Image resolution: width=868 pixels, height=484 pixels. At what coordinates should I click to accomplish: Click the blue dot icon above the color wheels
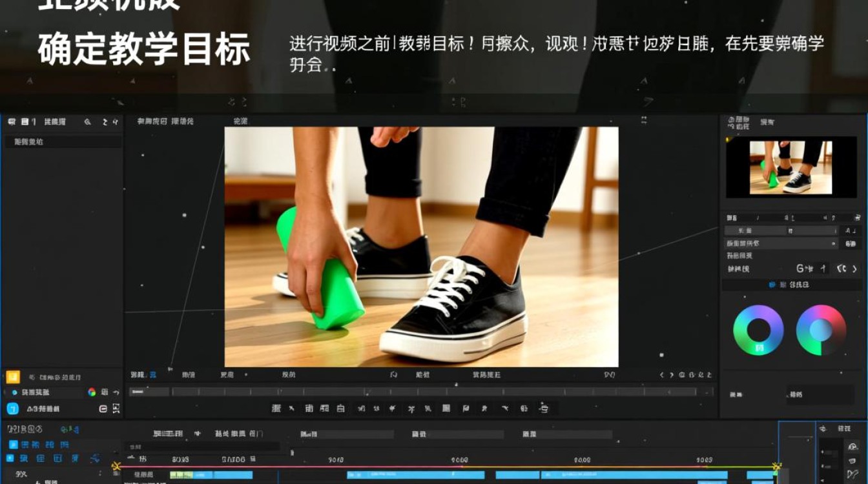[772, 285]
